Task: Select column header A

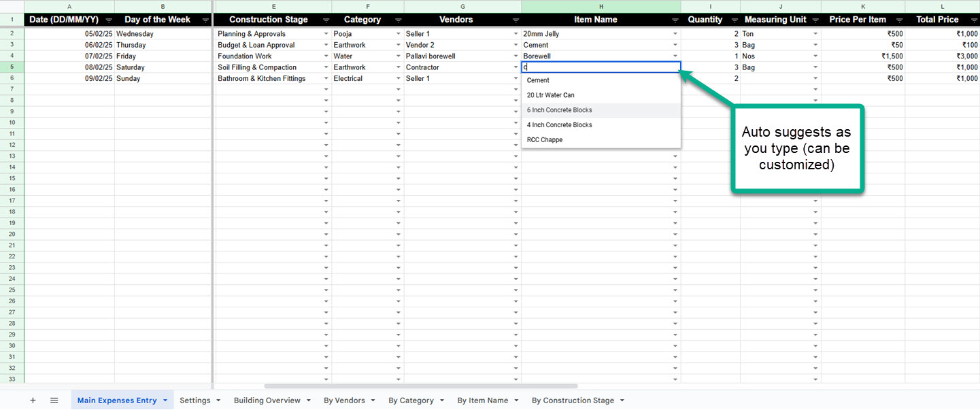Action: tap(69, 6)
